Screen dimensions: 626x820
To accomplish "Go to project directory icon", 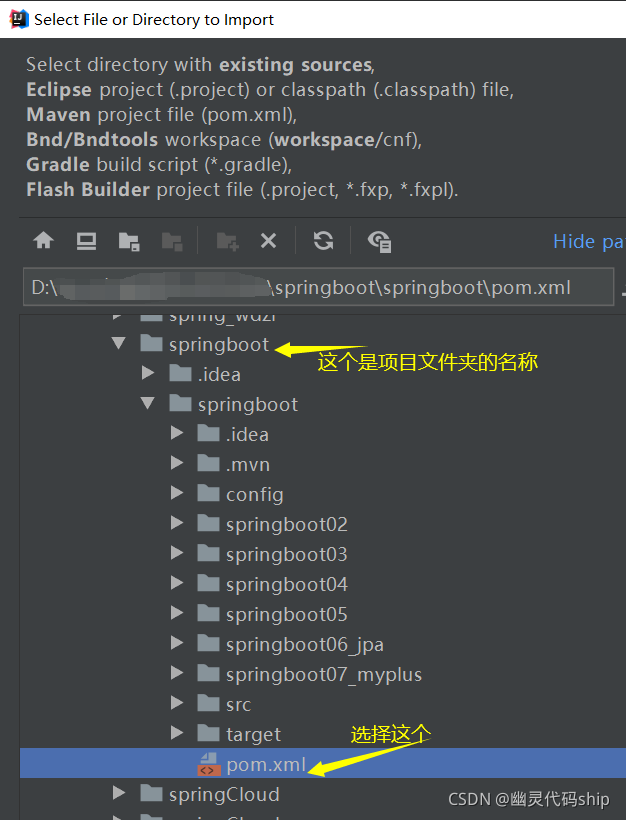I will point(129,242).
